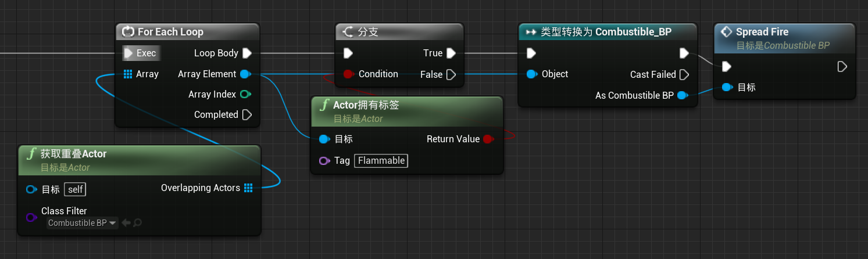Click the use-selected-asset arrow beside Class Filter
This screenshot has height=259, width=868.
click(126, 223)
